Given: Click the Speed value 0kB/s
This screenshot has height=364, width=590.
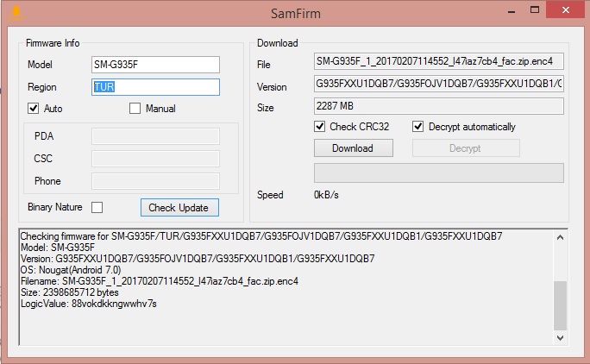Looking at the screenshot, I should coord(326,195).
